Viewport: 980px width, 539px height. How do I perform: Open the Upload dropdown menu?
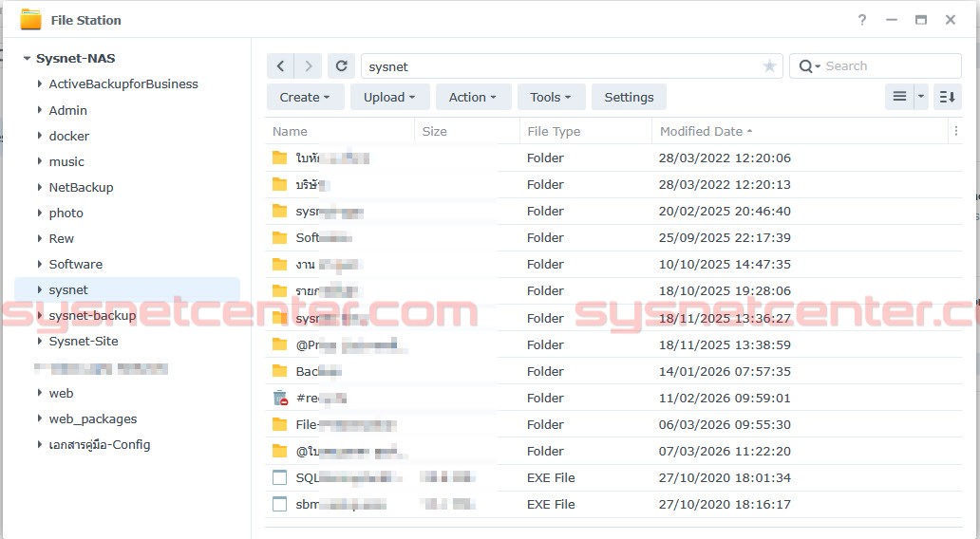tap(389, 97)
